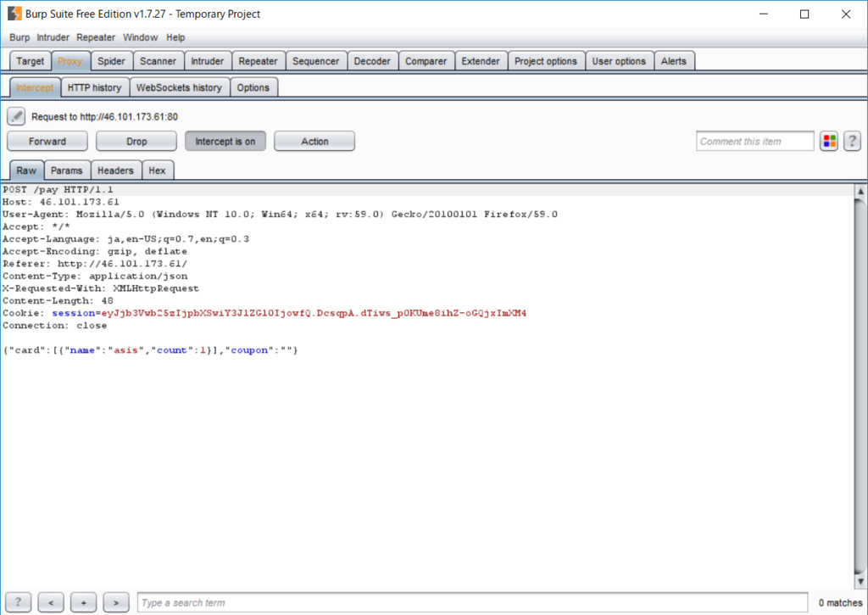This screenshot has width=868, height=615.
Task: Click the pencil edit target icon
Action: tap(16, 116)
